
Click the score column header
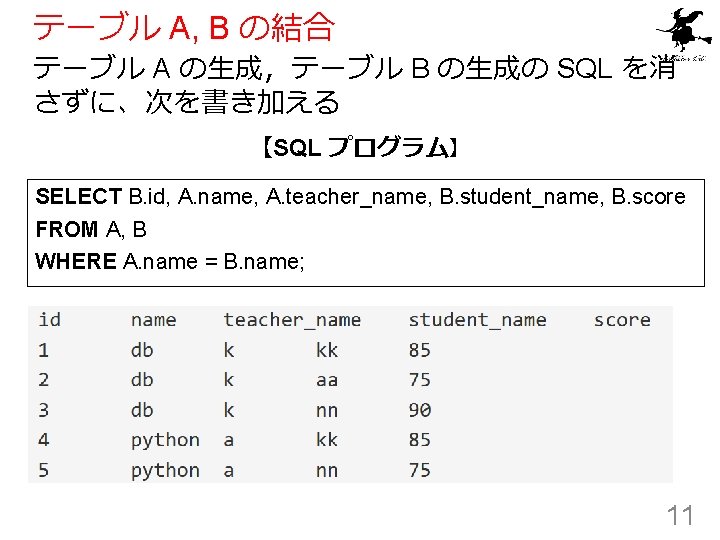tap(622, 320)
